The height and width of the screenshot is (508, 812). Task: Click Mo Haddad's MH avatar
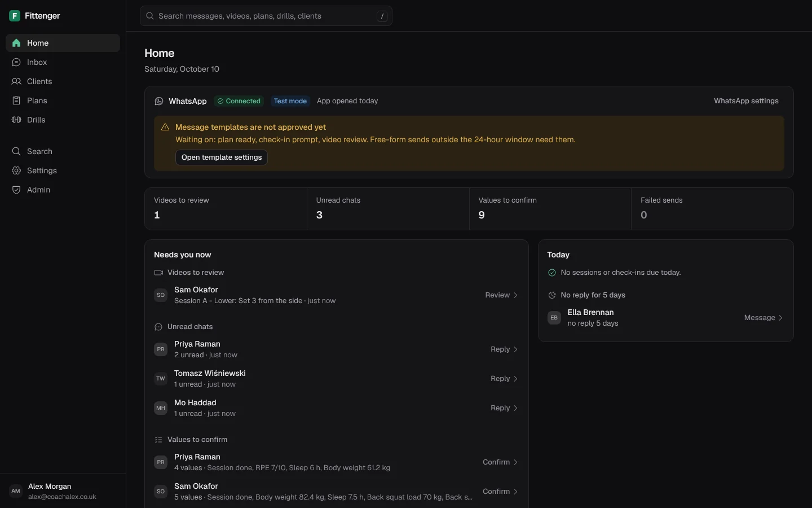(161, 408)
